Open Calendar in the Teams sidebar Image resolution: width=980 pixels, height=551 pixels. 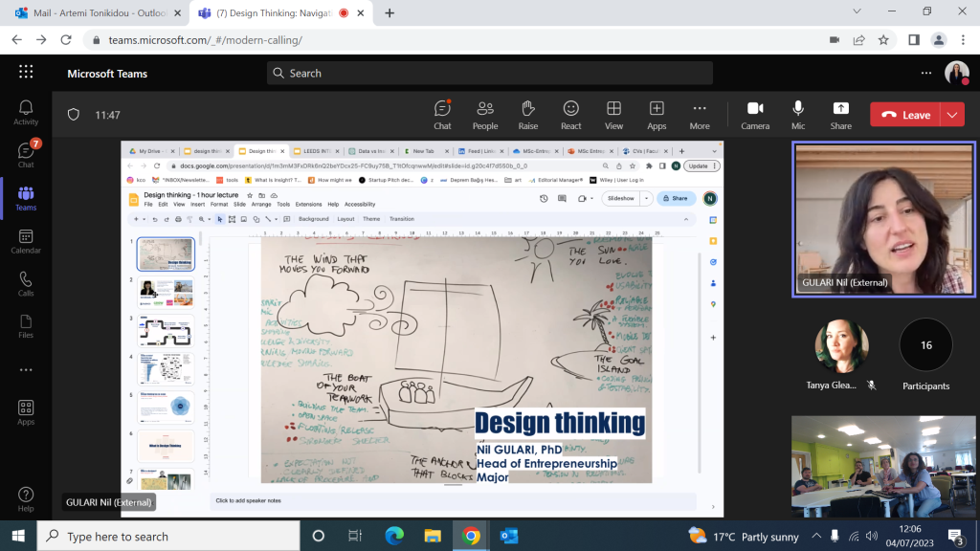click(26, 242)
